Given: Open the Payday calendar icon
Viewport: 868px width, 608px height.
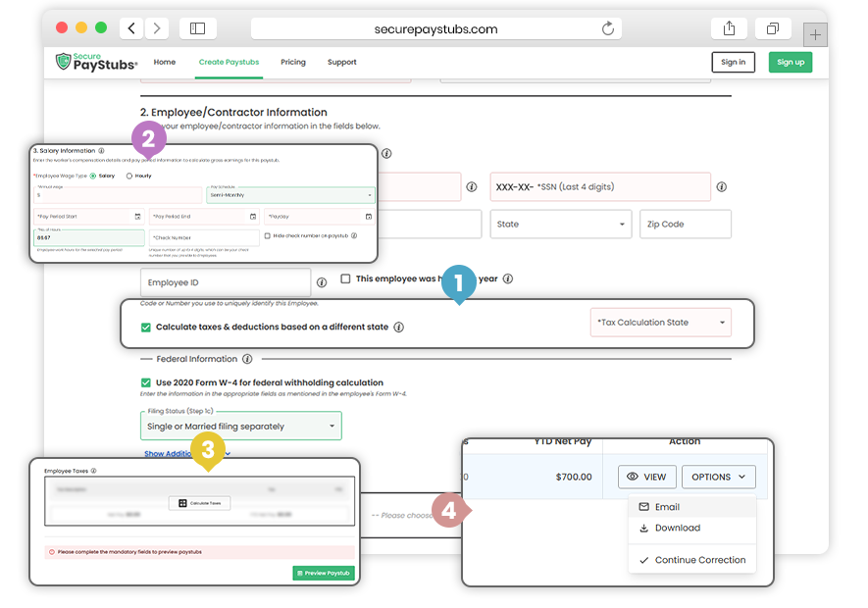Looking at the screenshot, I should point(367,215).
